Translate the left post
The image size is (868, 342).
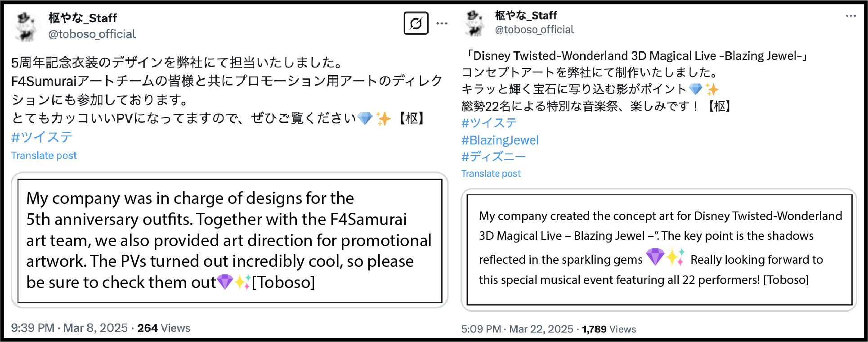(44, 155)
